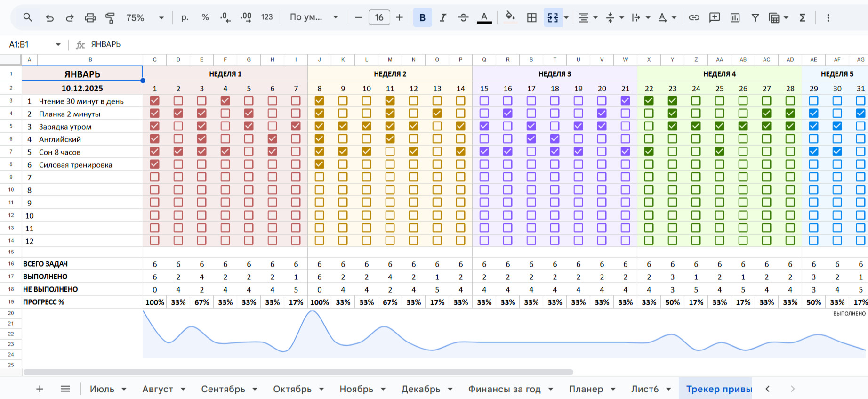Expand the number format 'По ум...' dropdown
Screen dimensions: 868x399
(313, 18)
